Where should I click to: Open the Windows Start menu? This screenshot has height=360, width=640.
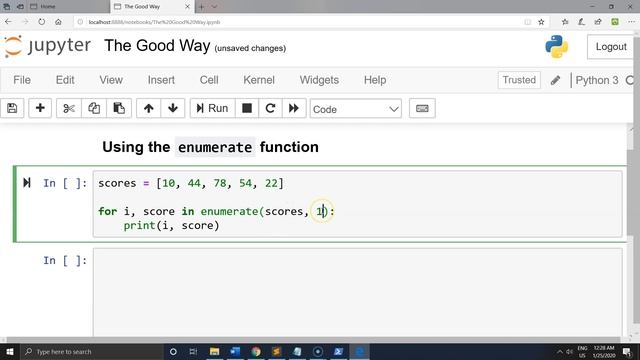pos(10,351)
